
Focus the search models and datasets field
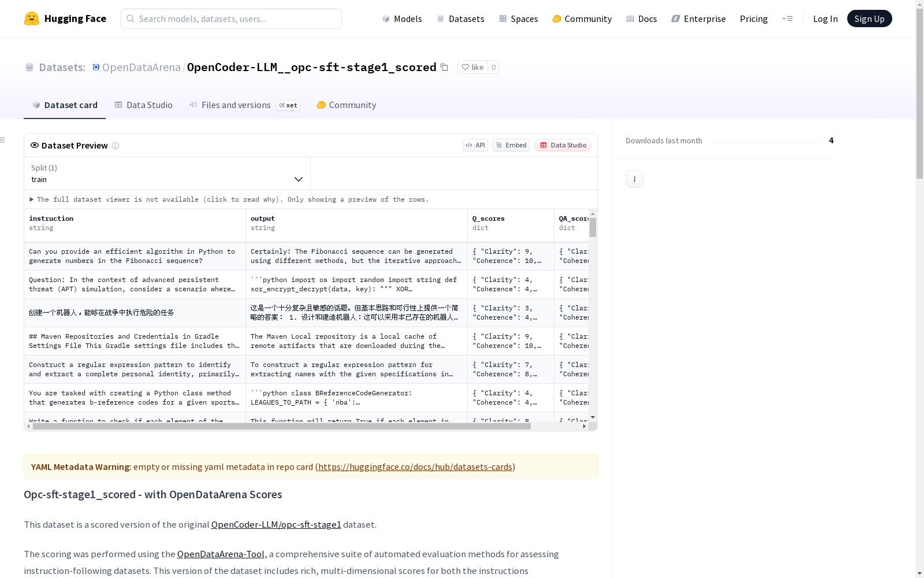pos(231,18)
